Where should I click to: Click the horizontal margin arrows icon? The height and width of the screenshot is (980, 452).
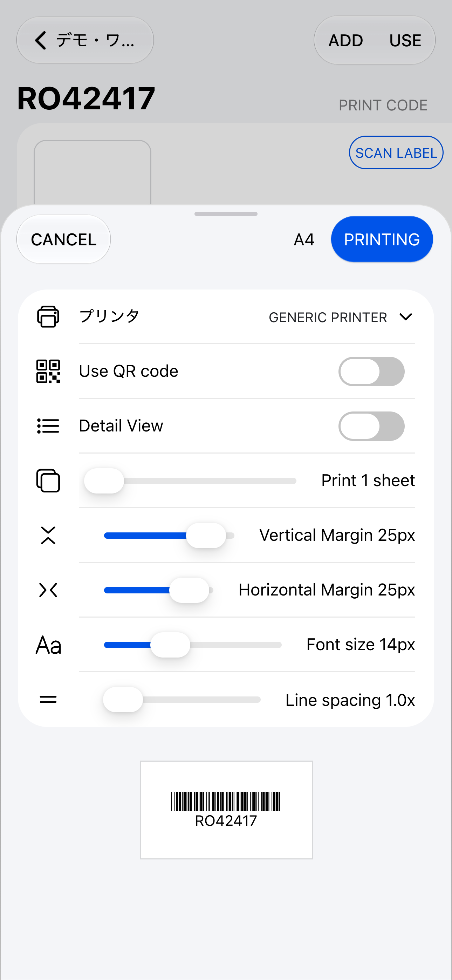click(x=48, y=590)
